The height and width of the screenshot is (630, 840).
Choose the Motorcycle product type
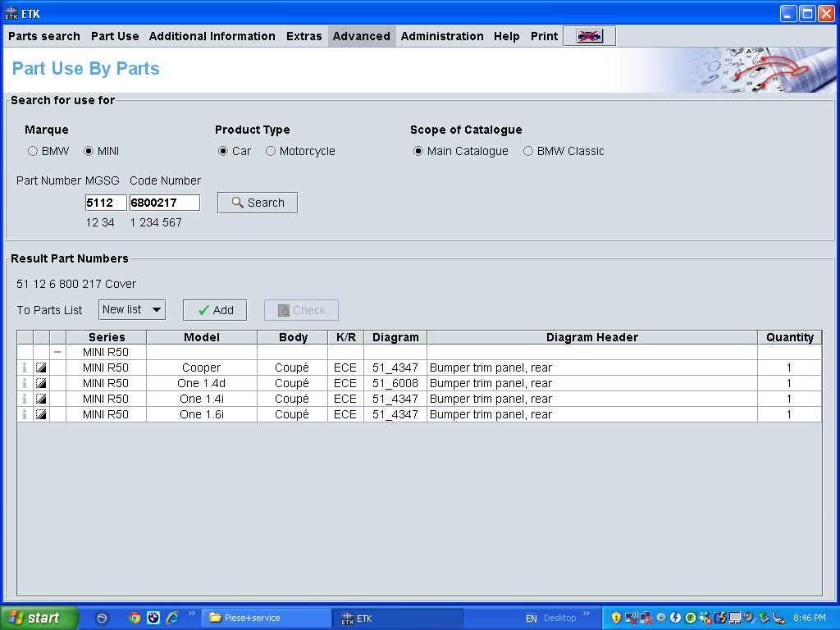271,151
